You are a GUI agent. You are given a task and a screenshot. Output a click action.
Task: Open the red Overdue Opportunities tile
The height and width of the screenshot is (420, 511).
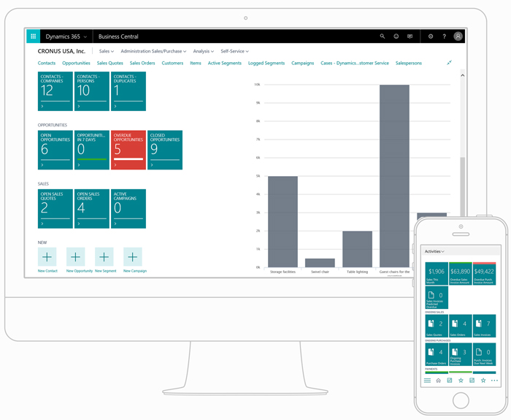point(128,150)
